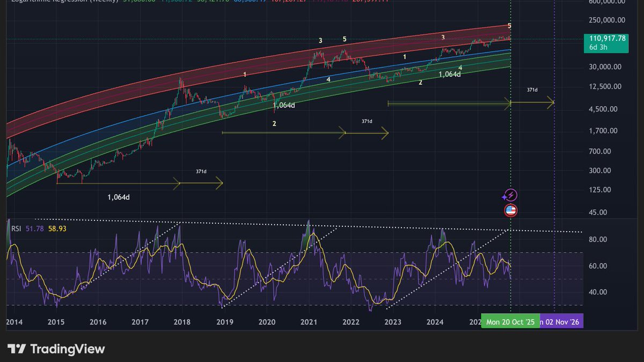644x362 pixels.
Task: Click the 2018 year on time axis
Action: (x=182, y=322)
